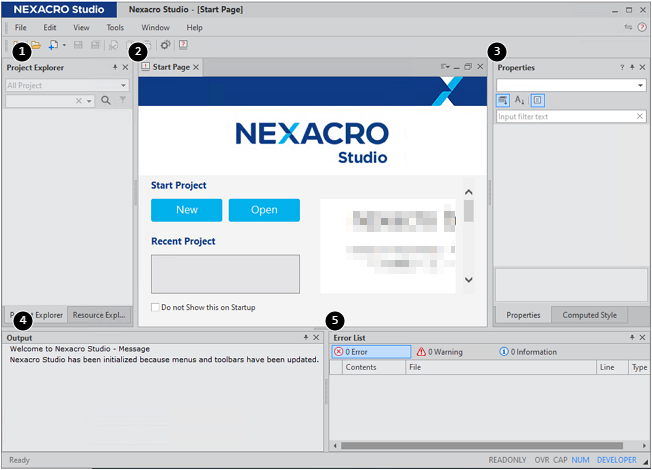The height and width of the screenshot is (470, 652).
Task: Open the Options gear icon in toolbar
Action: [165, 45]
